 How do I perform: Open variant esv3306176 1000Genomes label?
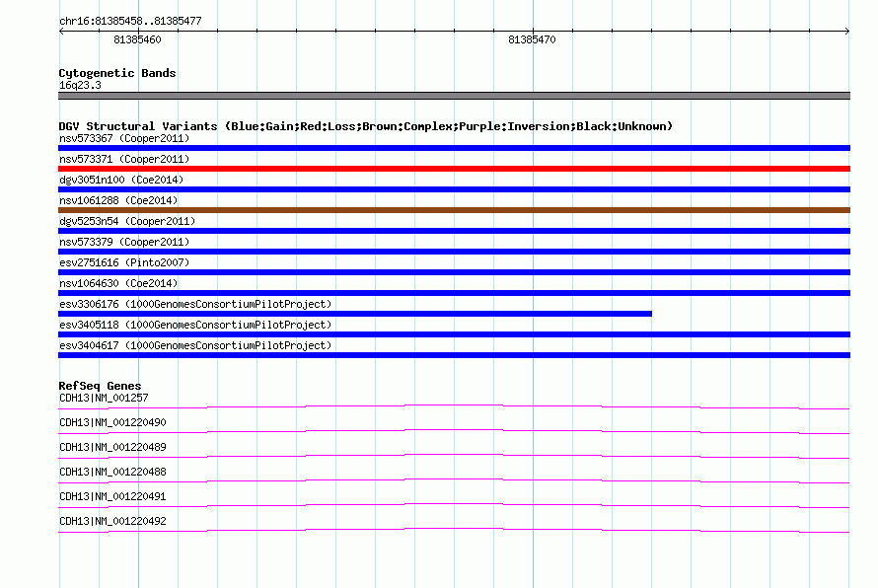pos(195,304)
